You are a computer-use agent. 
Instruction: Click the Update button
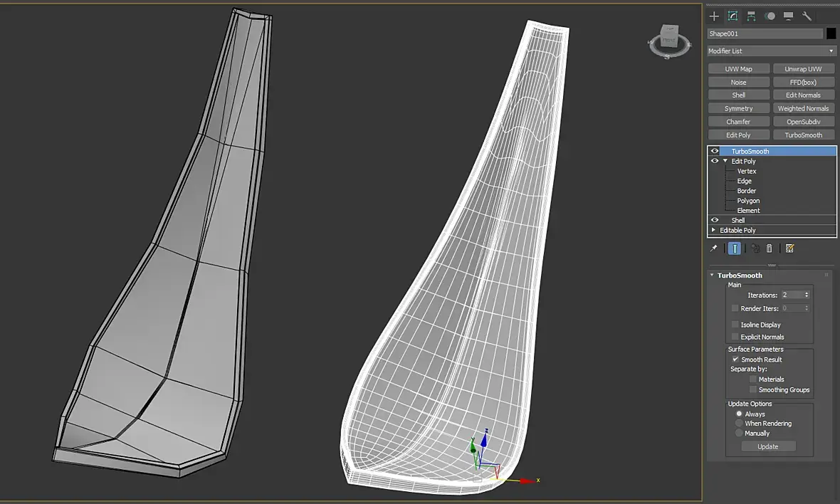pyautogui.click(x=768, y=446)
